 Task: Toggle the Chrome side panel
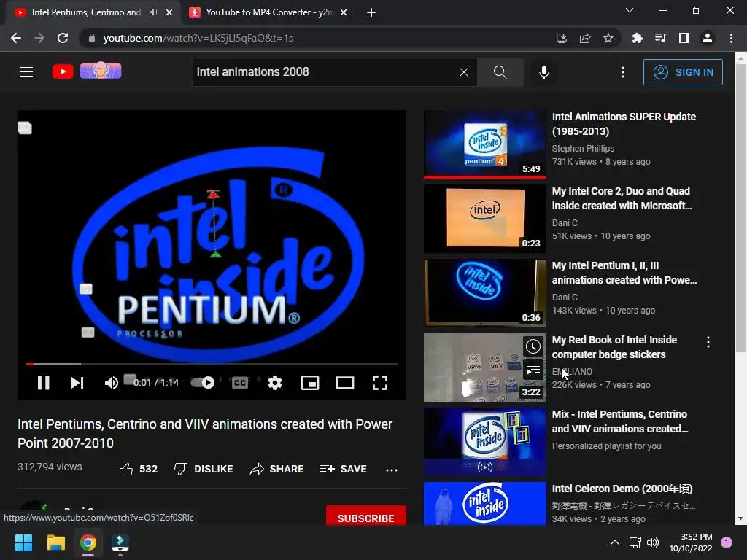click(684, 38)
